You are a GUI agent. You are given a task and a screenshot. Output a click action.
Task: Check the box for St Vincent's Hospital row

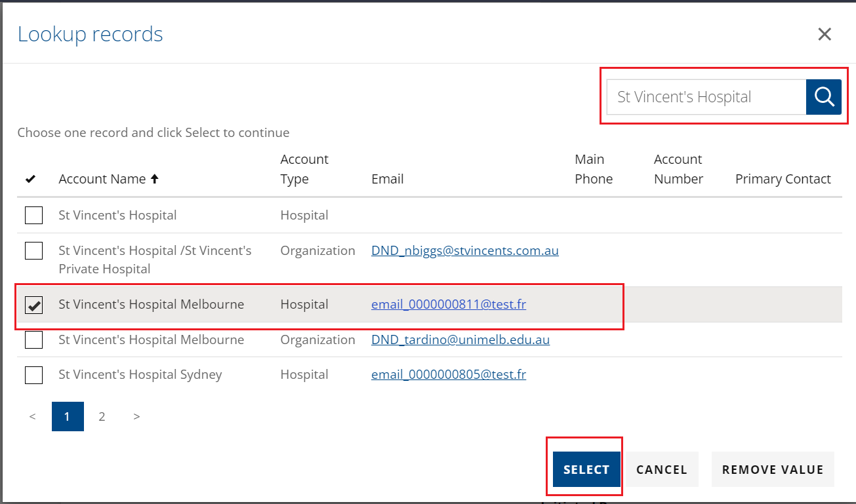pyautogui.click(x=34, y=215)
